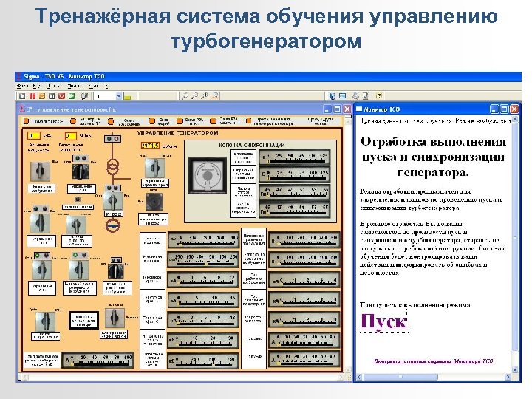Follow the return to main page link

[433, 361]
